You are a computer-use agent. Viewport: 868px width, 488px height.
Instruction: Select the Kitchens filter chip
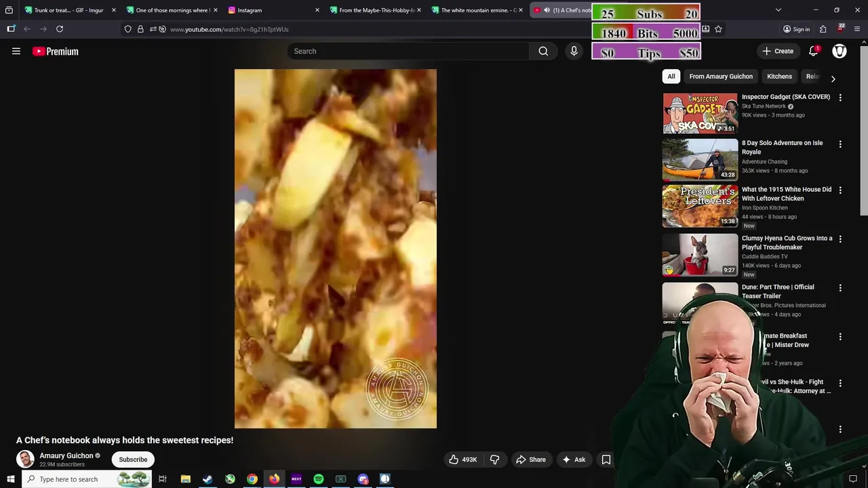(779, 77)
